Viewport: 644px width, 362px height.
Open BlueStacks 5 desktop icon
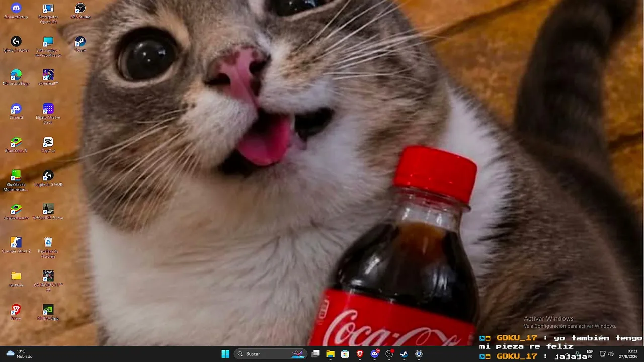(16, 145)
